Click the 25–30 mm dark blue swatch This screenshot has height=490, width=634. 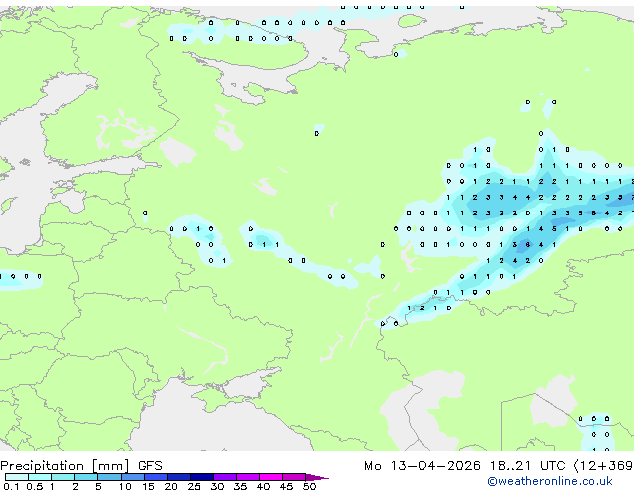click(x=201, y=477)
